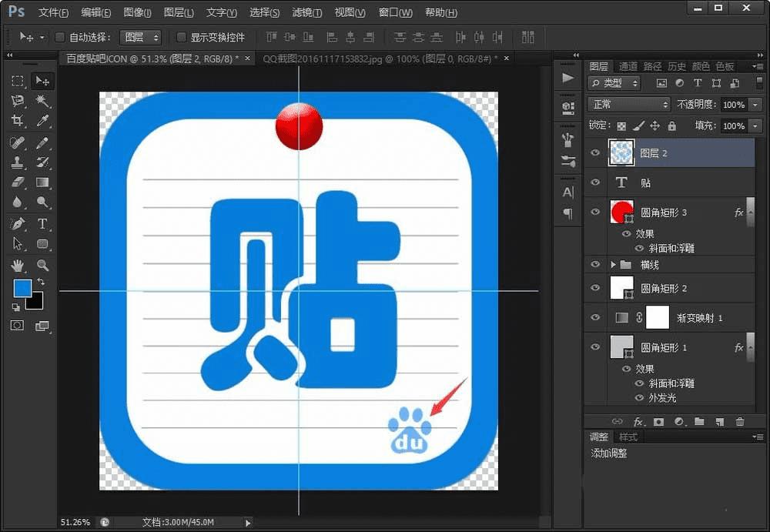Open the blend mode 正常 dropdown

click(629, 105)
